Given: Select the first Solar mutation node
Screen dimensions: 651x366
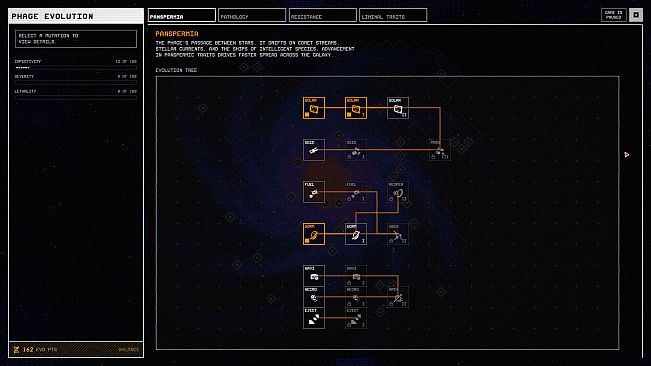Looking at the screenshot, I should [314, 108].
